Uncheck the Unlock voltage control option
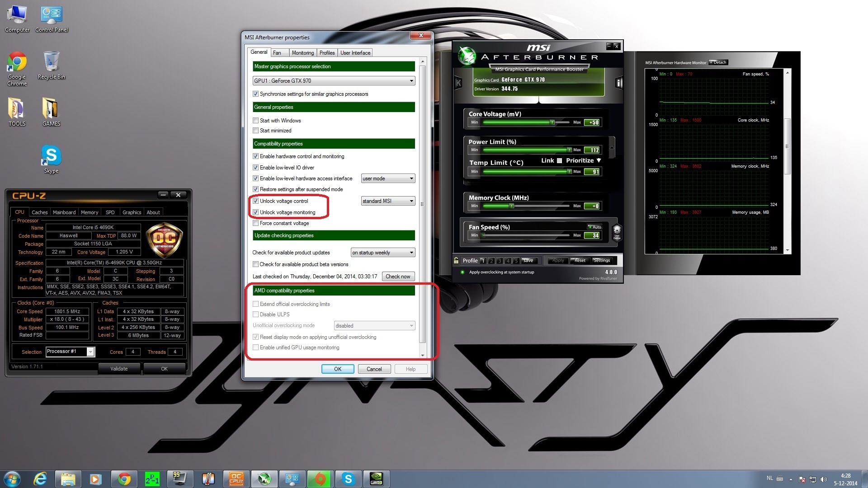Image resolution: width=868 pixels, height=488 pixels. 256,201
